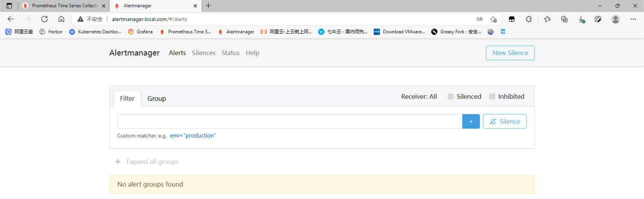
Task: Open the Tampermonkey extension icon
Action: (511, 19)
